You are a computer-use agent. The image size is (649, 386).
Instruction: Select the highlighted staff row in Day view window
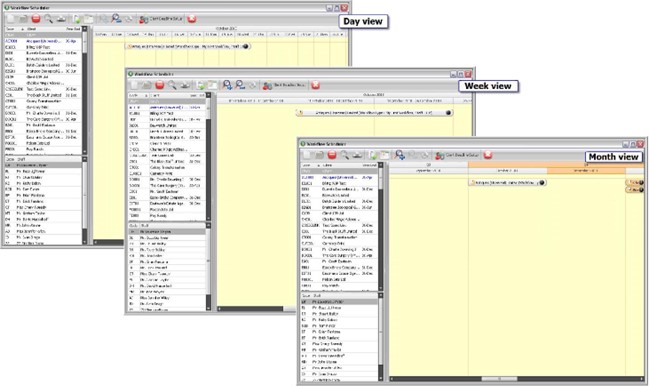click(x=43, y=165)
